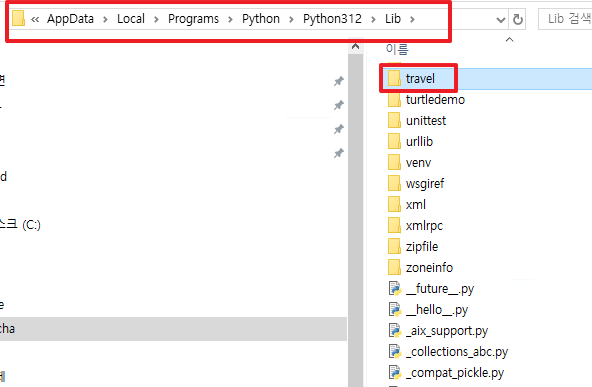592x387 pixels.
Task: Select the _collections_abc.py file name
Action: click(x=457, y=352)
